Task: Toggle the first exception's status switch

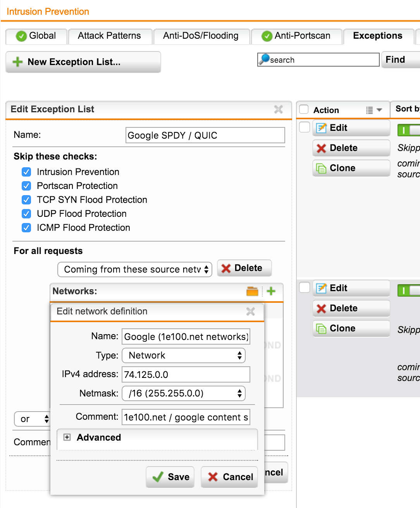Action: (x=409, y=130)
